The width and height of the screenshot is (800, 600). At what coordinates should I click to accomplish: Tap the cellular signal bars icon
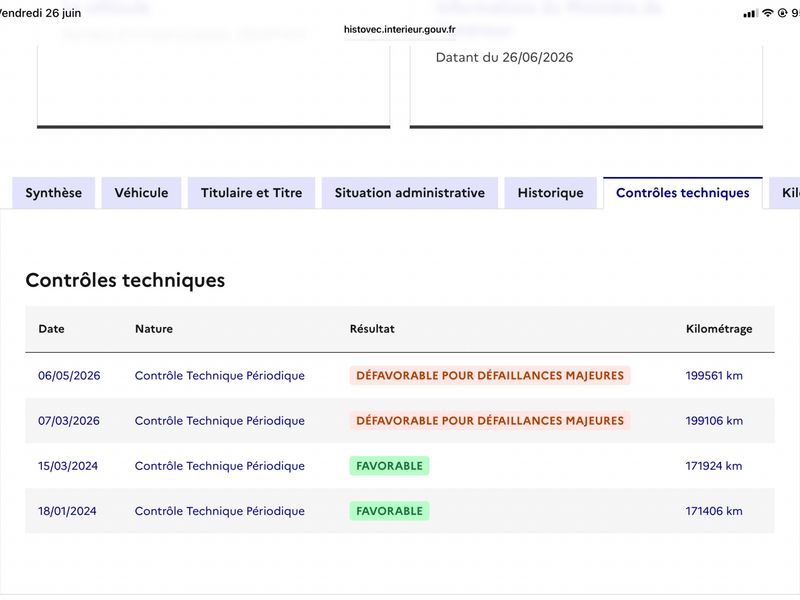click(751, 14)
